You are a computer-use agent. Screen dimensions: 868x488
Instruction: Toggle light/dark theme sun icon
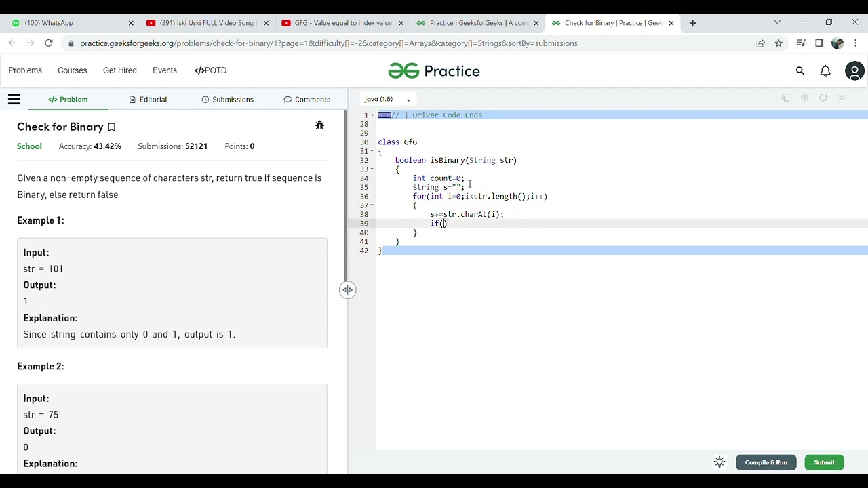(719, 462)
